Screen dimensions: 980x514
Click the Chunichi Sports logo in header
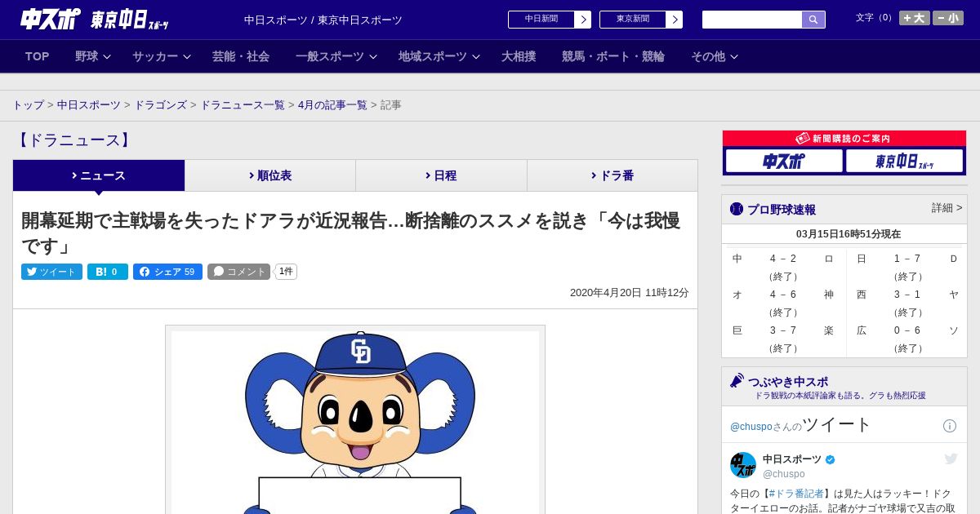click(x=51, y=19)
